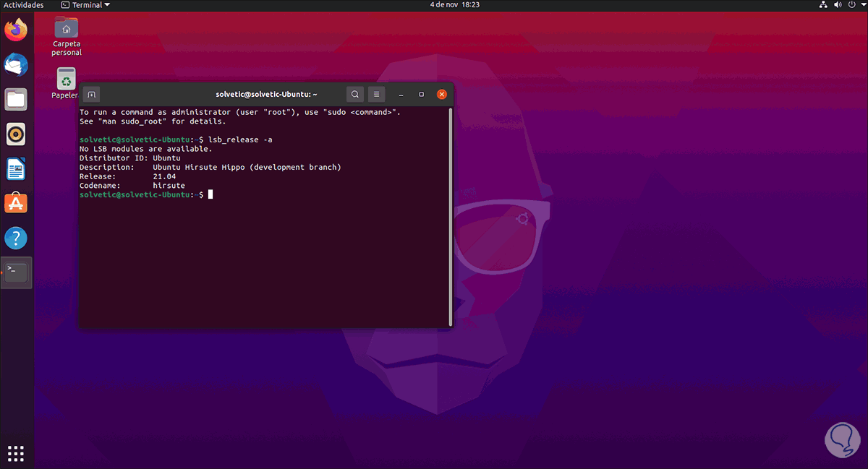Click the 'See "man sudo_root" for details.' line

[153, 121]
